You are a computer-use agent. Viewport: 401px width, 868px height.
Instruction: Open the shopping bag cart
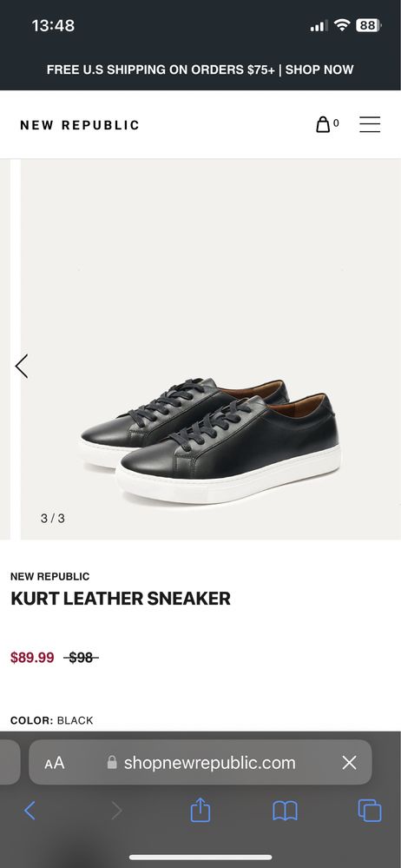click(x=326, y=124)
